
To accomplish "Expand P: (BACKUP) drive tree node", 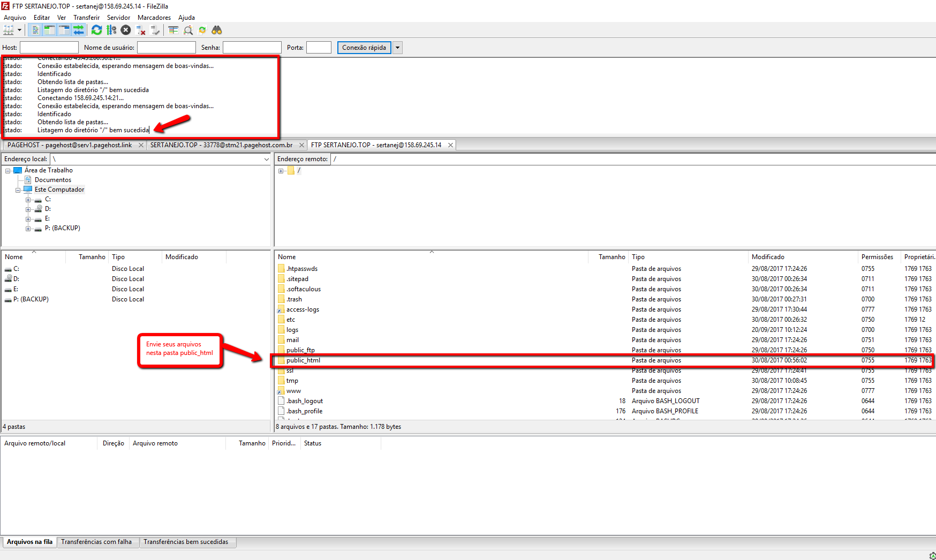I will pos(28,229).
